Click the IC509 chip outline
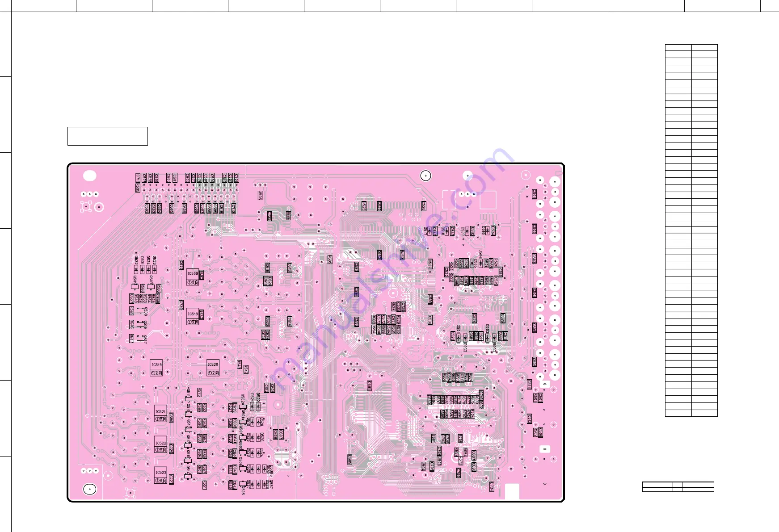This screenshot has height=532, width=779. pyautogui.click(x=193, y=277)
